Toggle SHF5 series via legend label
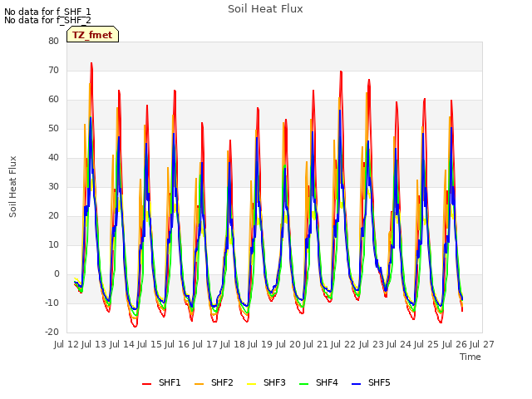532x399 pixels. (x=379, y=382)
